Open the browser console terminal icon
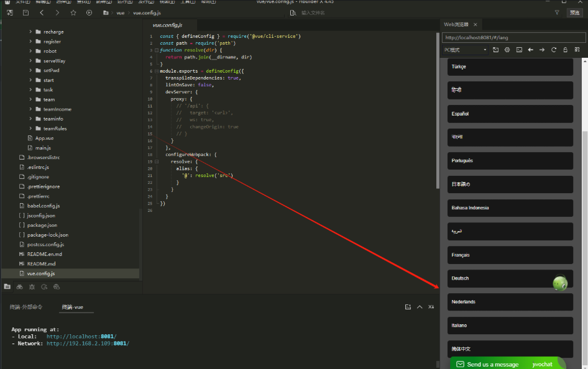The width and height of the screenshot is (588, 369). [519, 50]
